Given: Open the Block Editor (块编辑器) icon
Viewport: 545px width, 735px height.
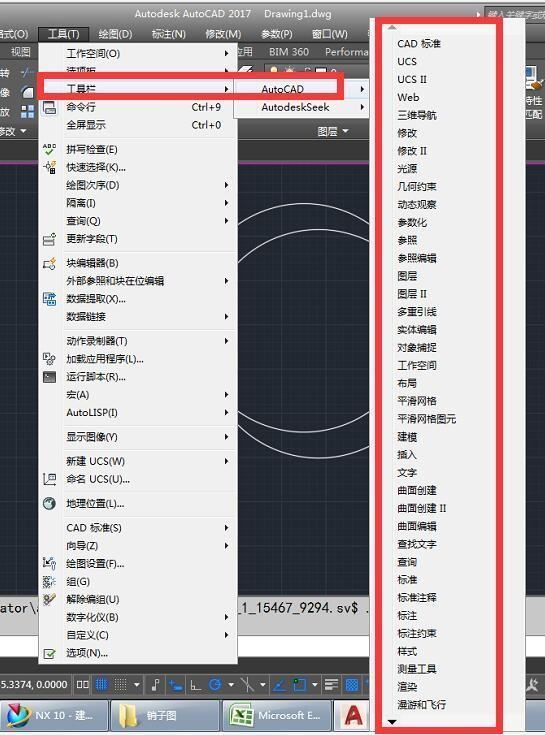Looking at the screenshot, I should [x=49, y=263].
